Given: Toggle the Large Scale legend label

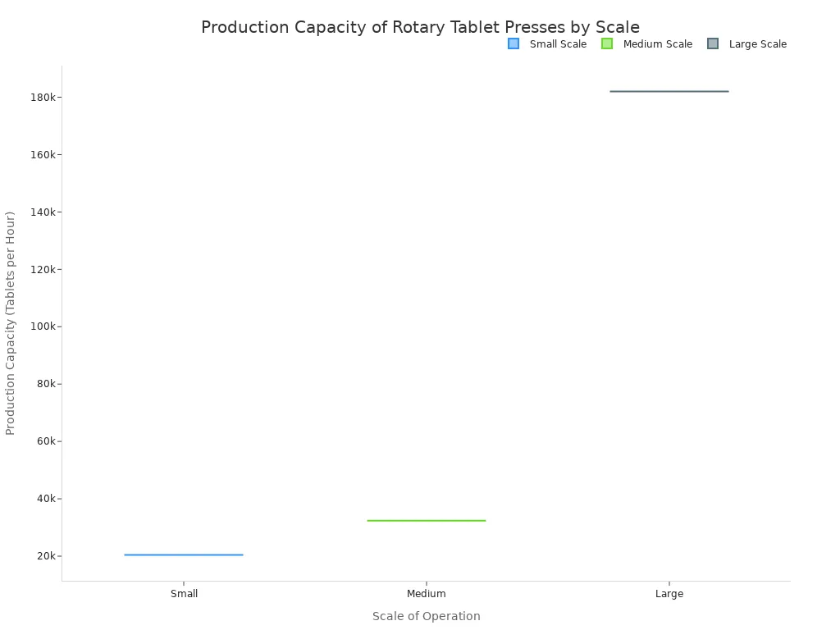Looking at the screenshot, I should pyautogui.click(x=757, y=44).
